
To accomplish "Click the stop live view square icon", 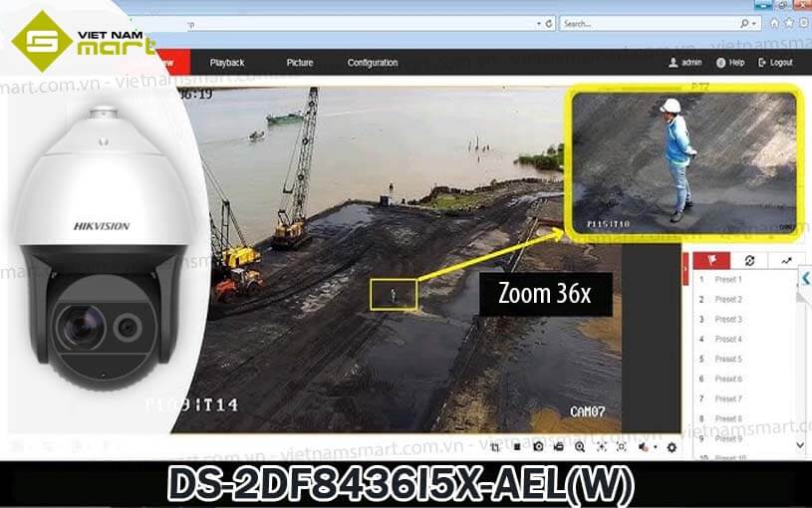I will [x=516, y=447].
